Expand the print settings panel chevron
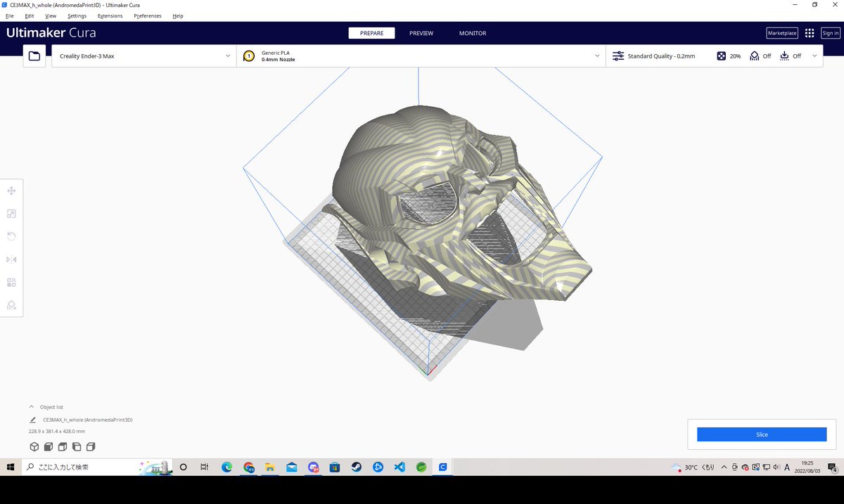The image size is (844, 504). tap(815, 56)
